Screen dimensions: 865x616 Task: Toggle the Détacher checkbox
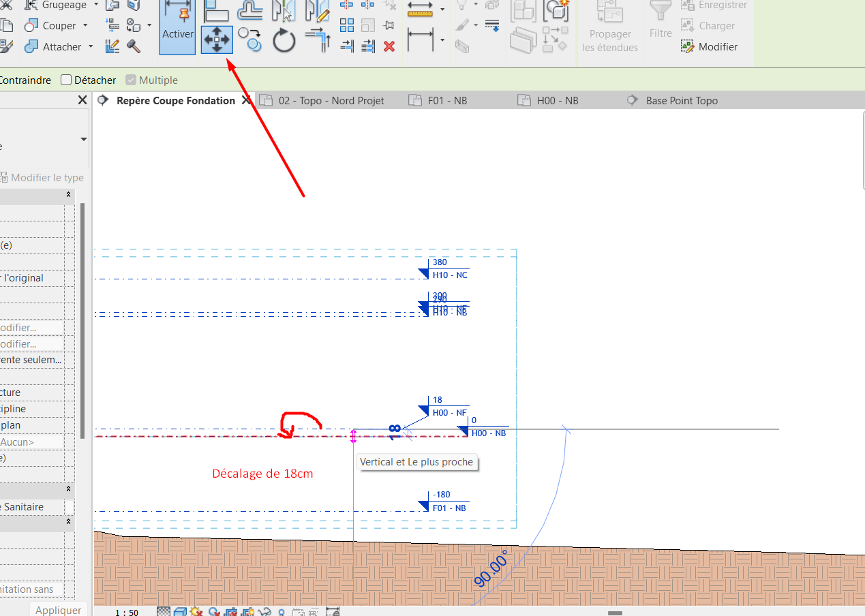click(66, 80)
